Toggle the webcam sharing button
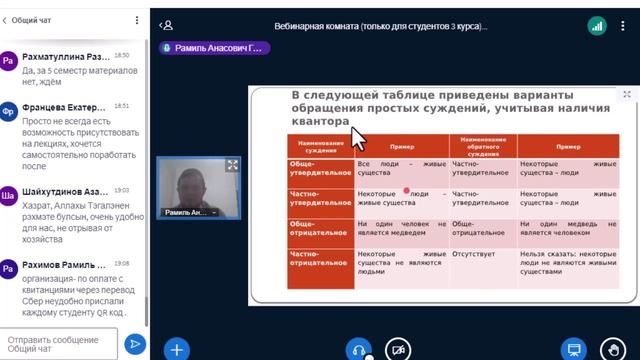Viewport: 640px width, 360px height. pyautogui.click(x=398, y=349)
